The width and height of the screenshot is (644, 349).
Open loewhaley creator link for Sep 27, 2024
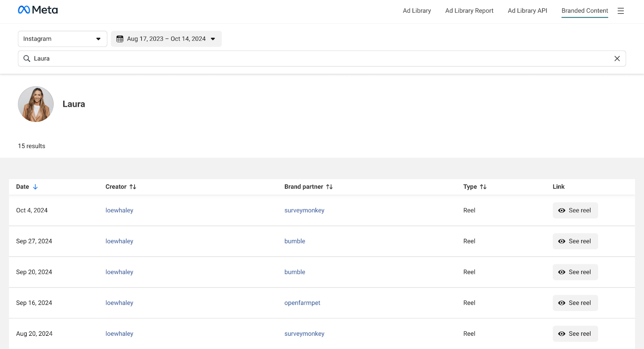coord(119,242)
